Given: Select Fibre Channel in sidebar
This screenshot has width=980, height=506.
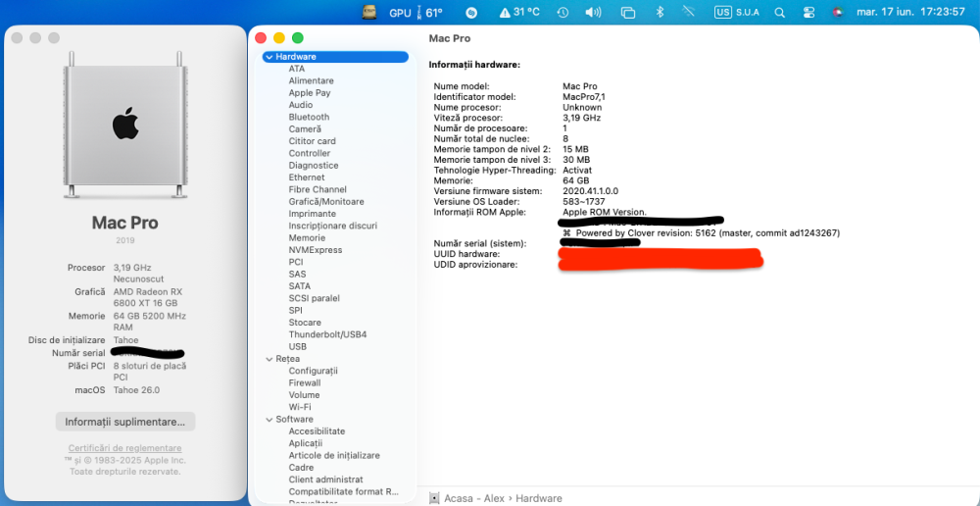Looking at the screenshot, I should click(318, 189).
